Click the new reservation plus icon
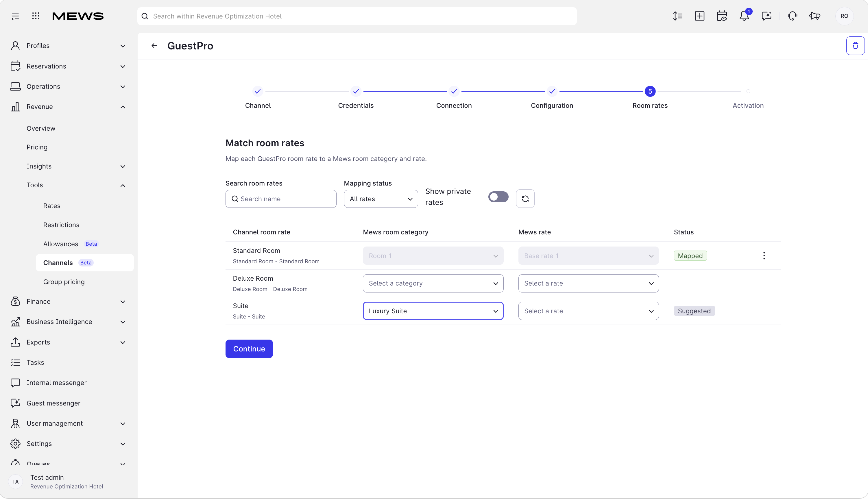This screenshot has height=500, width=868. click(700, 16)
